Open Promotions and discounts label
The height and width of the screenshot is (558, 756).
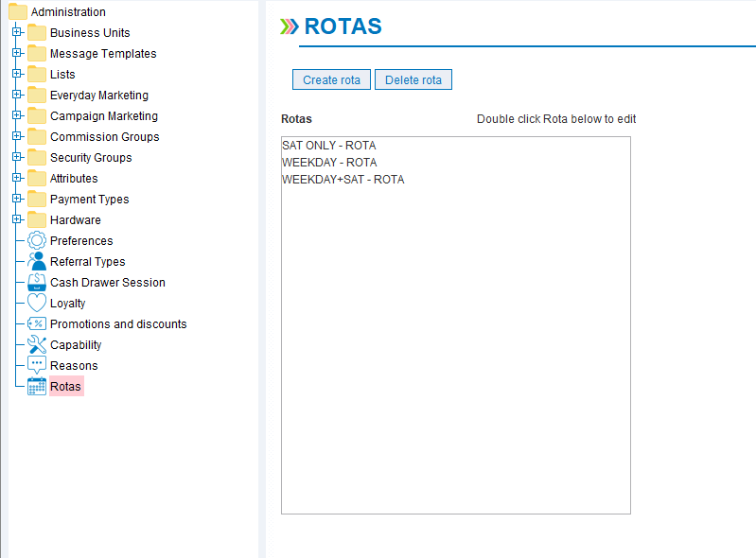tap(118, 323)
